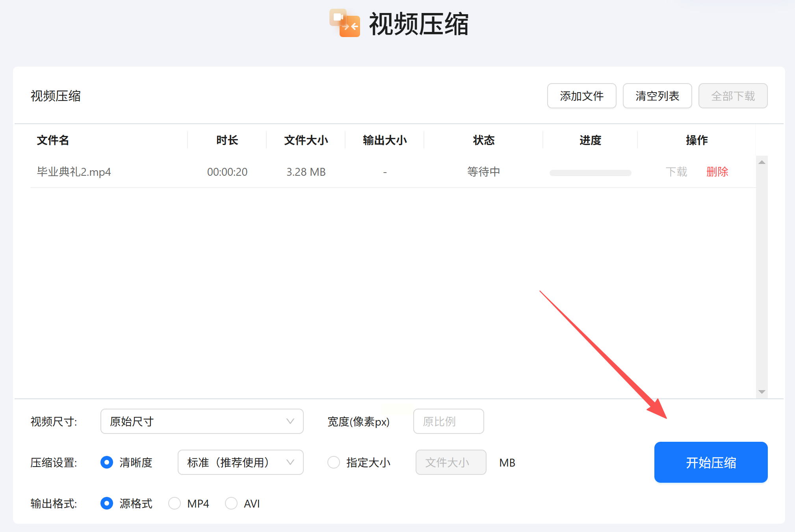Screen dimensions: 795x532
Task: Click chevron arrow of 原始尺寸 dropdown
Action: (x=290, y=421)
